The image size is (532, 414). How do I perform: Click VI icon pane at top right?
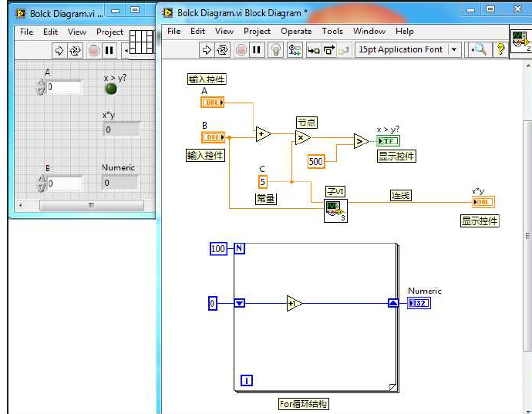[521, 42]
